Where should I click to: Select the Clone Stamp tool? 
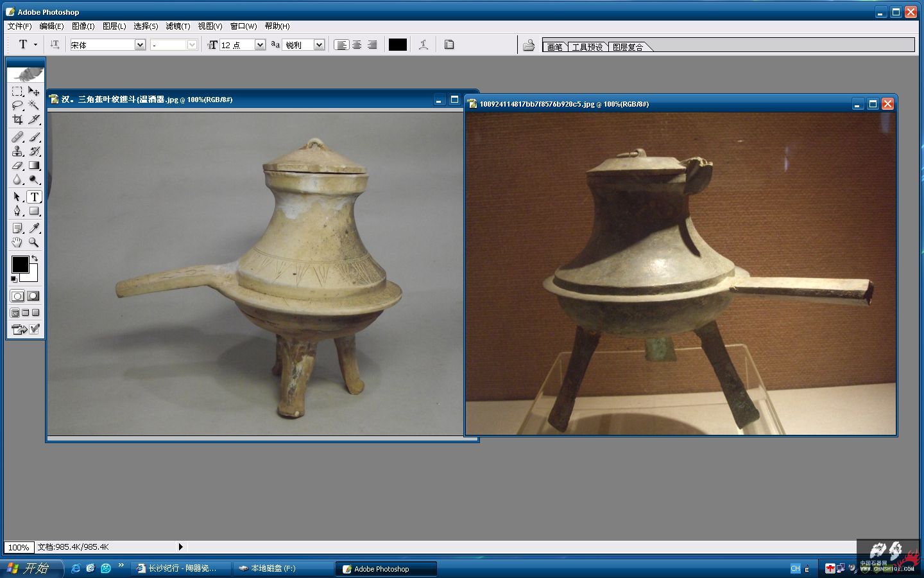click(x=17, y=151)
